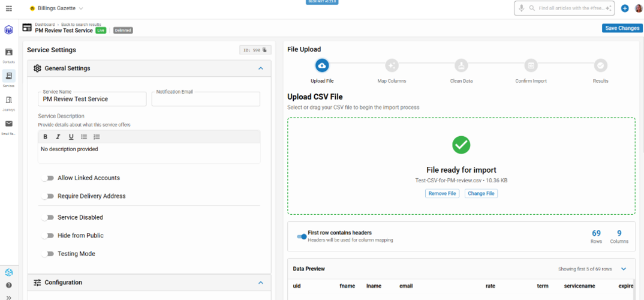This screenshot has height=300, width=644.
Task: Toggle bold in description editor
Action: (45, 137)
